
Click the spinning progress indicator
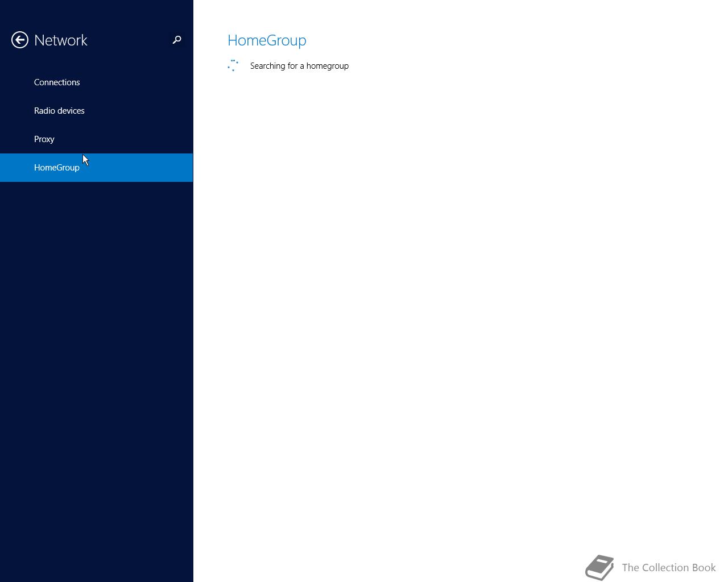click(233, 65)
